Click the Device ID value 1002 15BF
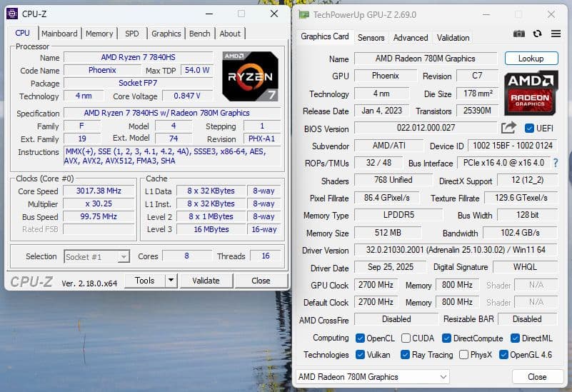The width and height of the screenshot is (572, 392). pos(513,146)
